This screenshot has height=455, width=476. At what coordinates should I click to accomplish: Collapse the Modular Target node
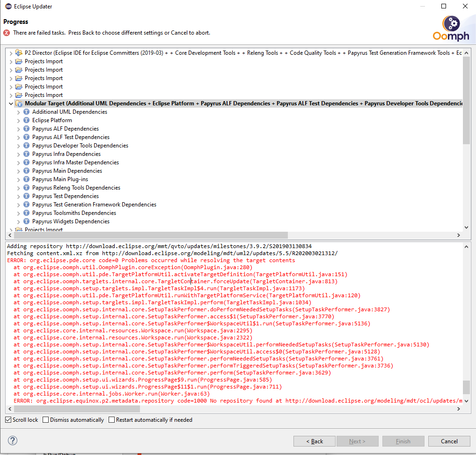pos(11,103)
